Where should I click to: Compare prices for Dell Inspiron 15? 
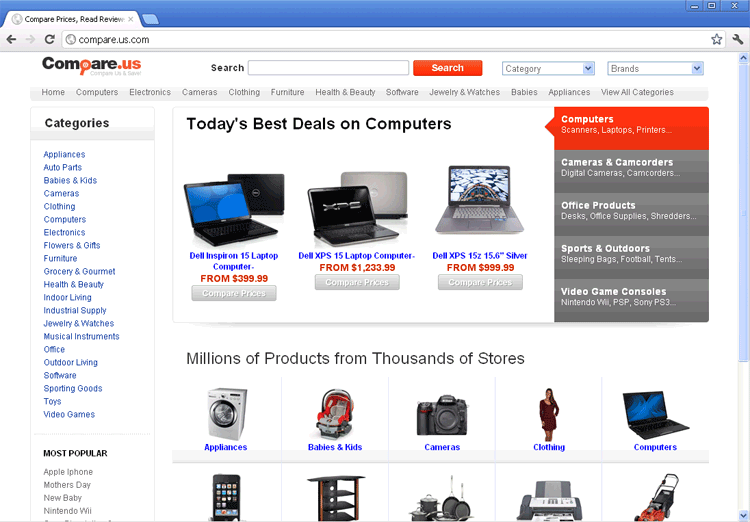234,293
